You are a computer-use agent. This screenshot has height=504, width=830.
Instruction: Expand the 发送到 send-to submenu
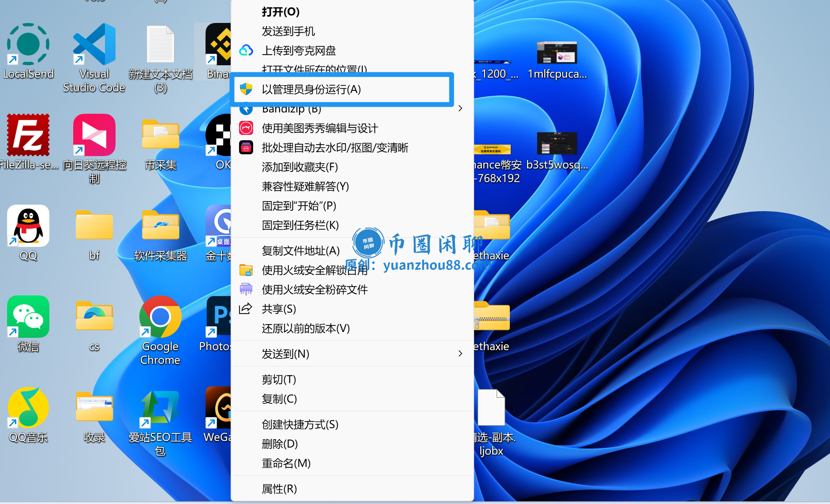click(x=286, y=354)
